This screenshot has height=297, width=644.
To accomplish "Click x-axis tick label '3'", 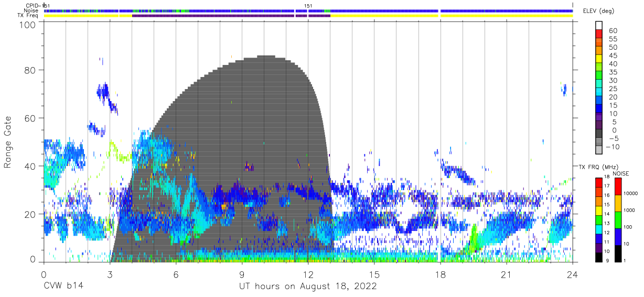I will pos(110,274).
